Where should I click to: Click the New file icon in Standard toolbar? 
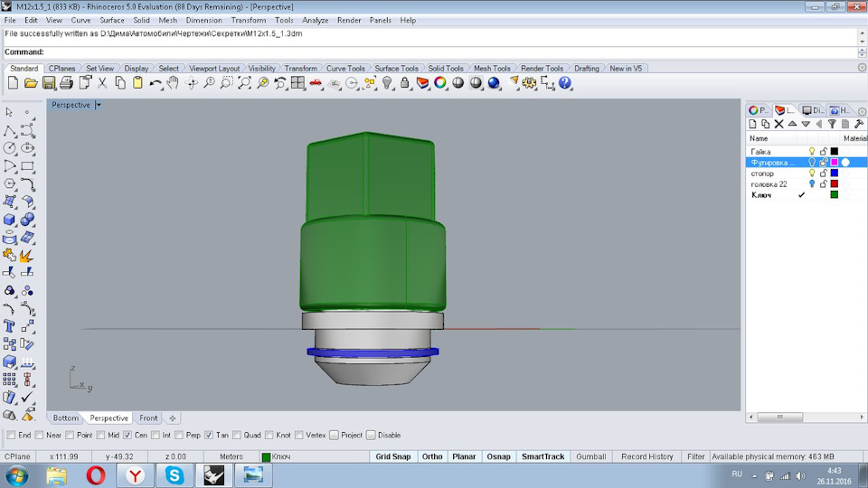click(x=13, y=83)
